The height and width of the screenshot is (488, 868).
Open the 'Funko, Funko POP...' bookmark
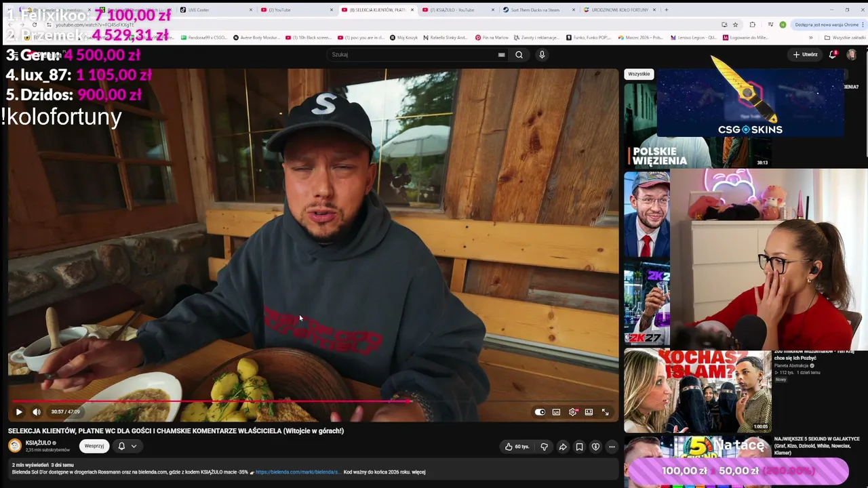(x=587, y=38)
